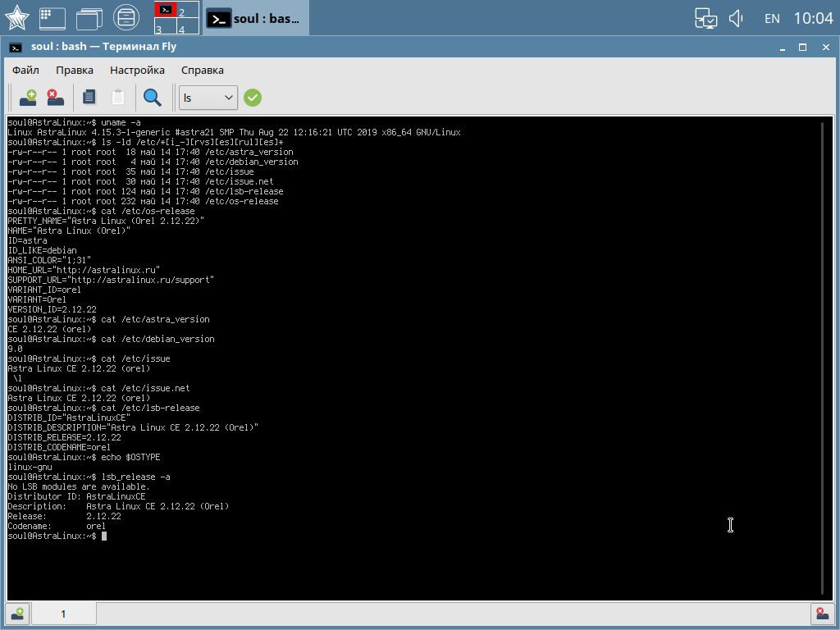This screenshot has height=630, width=840.
Task: Open the Файл menu
Action: [25, 71]
